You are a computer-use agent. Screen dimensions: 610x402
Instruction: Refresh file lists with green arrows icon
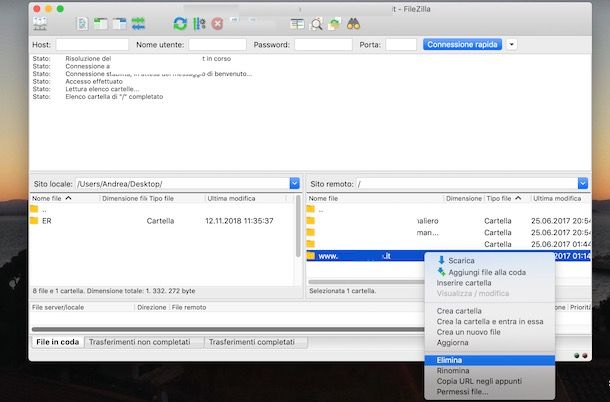pyautogui.click(x=180, y=24)
